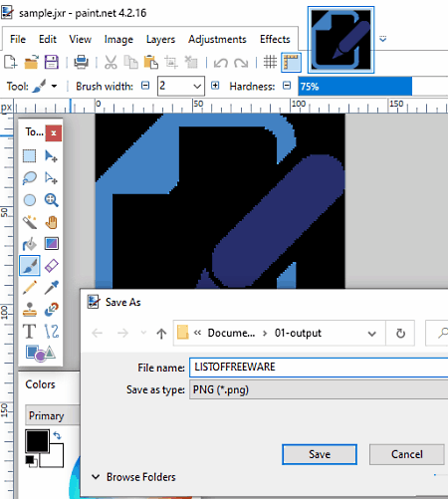
Task: Toggle the rulers icon in toolbar
Action: pos(291,62)
